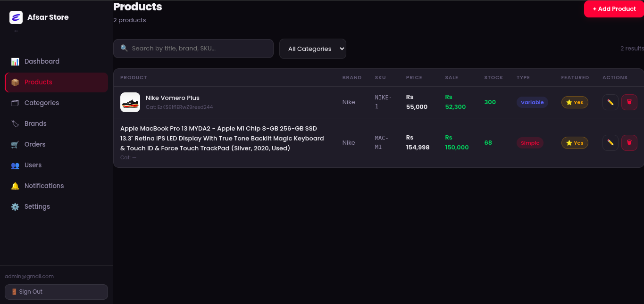Click the BRAND column header

pyautogui.click(x=352, y=77)
